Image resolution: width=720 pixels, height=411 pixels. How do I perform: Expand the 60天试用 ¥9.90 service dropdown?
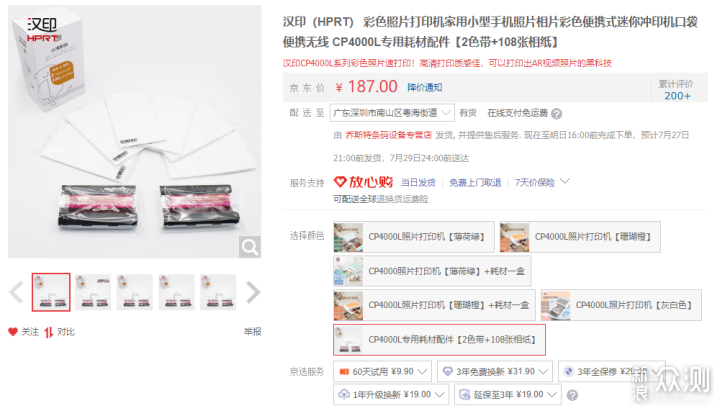tap(382, 372)
